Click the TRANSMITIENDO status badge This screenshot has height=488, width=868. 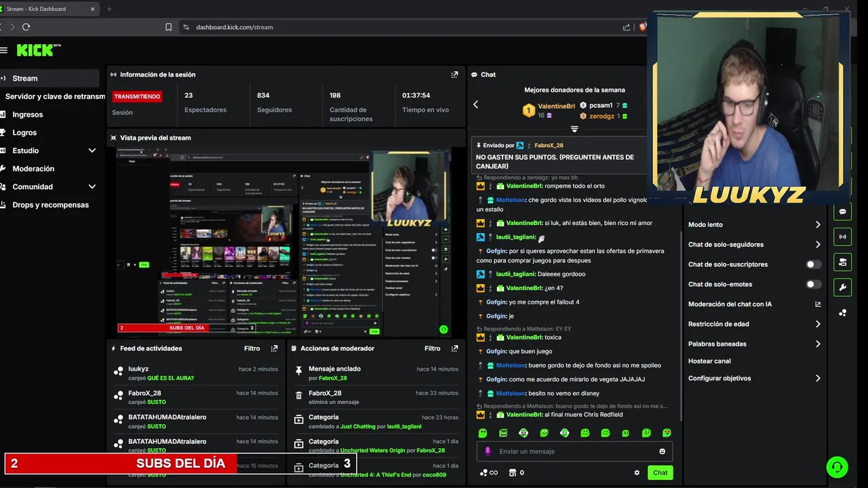pyautogui.click(x=137, y=96)
